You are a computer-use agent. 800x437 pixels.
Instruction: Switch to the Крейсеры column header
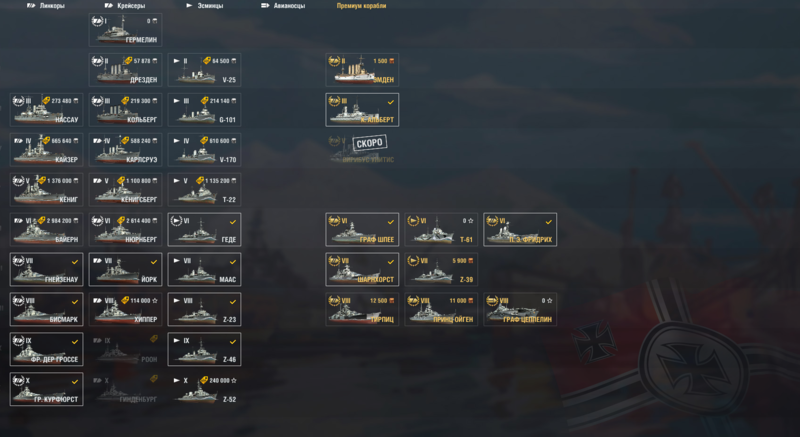click(124, 6)
